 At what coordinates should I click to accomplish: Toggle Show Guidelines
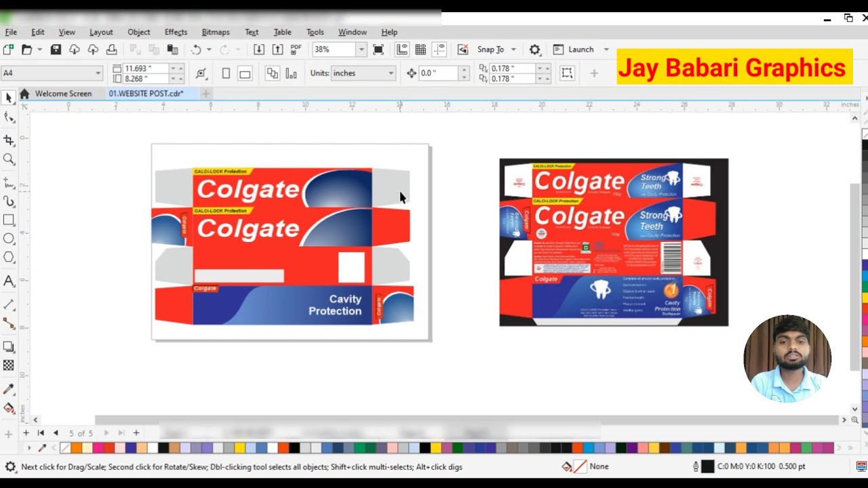(x=439, y=49)
